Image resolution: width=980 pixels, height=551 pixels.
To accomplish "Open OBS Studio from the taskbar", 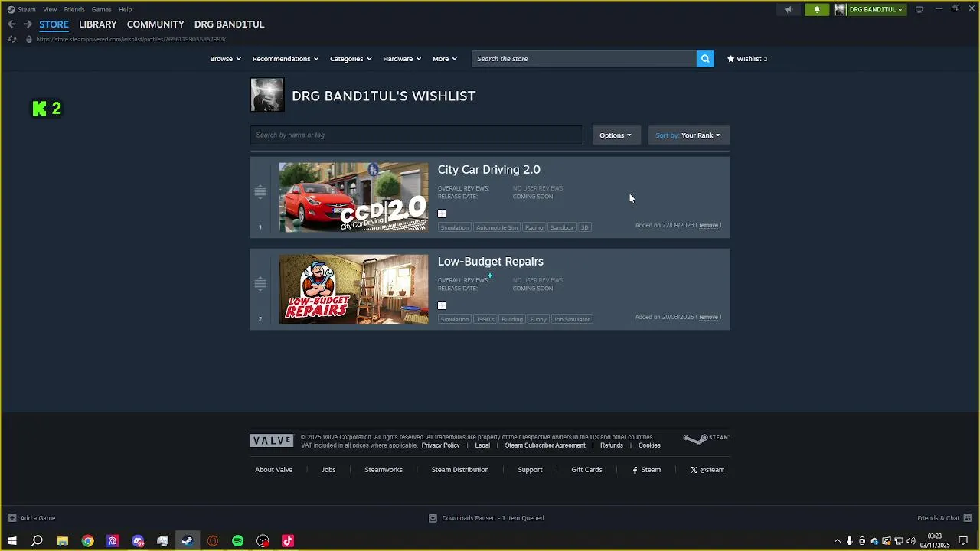I will (263, 541).
